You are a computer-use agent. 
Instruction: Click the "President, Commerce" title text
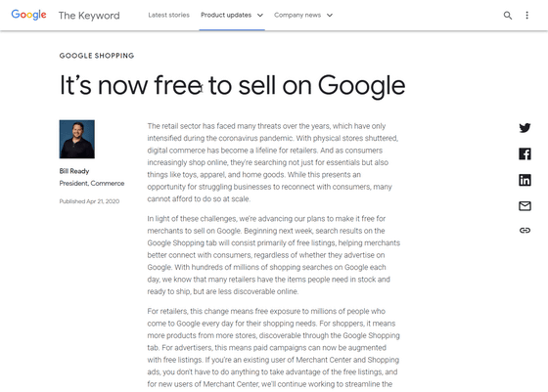coord(92,183)
